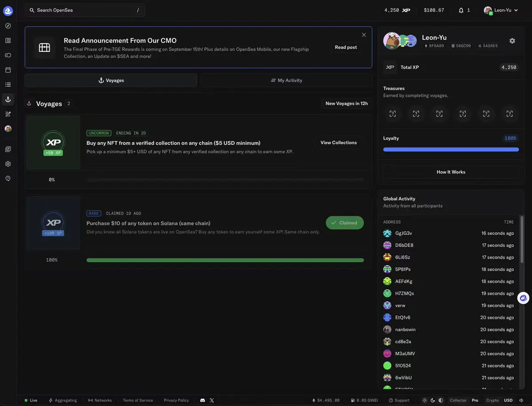Click the last empty treasure slot
This screenshot has width=532, height=406.
[x=509, y=114]
